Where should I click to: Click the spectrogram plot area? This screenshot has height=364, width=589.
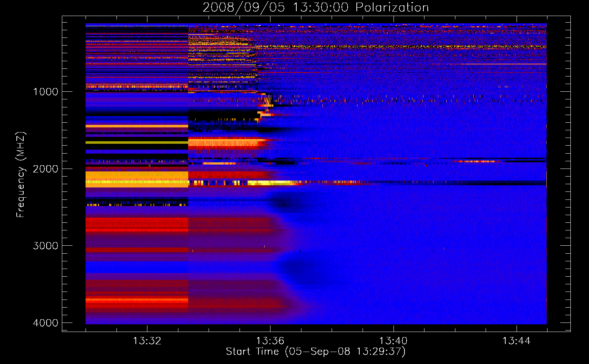[x=316, y=174]
